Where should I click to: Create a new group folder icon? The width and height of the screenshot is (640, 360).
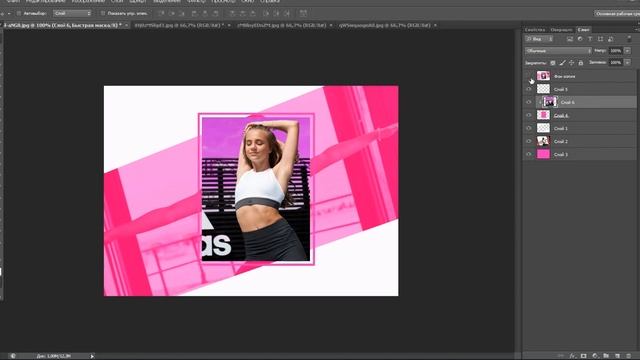tap(606, 356)
